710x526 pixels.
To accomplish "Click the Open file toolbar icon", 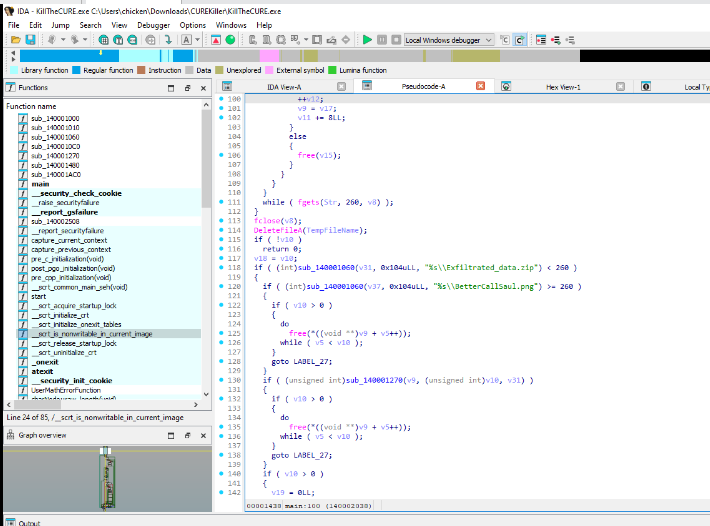I will (x=14, y=40).
